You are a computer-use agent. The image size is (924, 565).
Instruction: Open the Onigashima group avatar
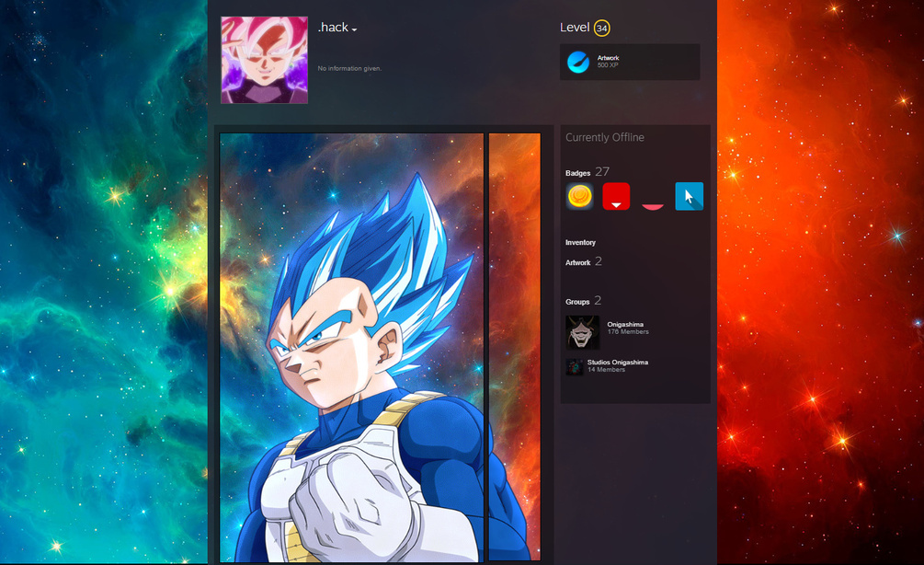[x=583, y=332]
